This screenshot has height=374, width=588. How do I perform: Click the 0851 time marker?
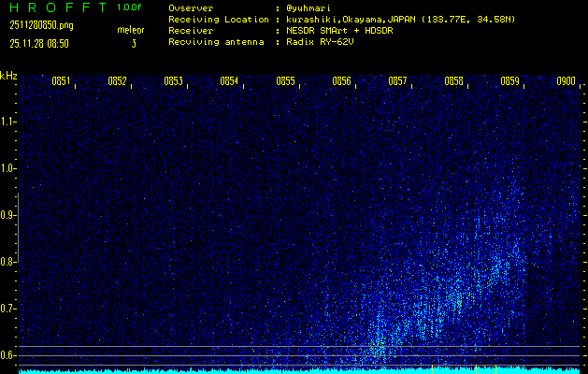(61, 81)
